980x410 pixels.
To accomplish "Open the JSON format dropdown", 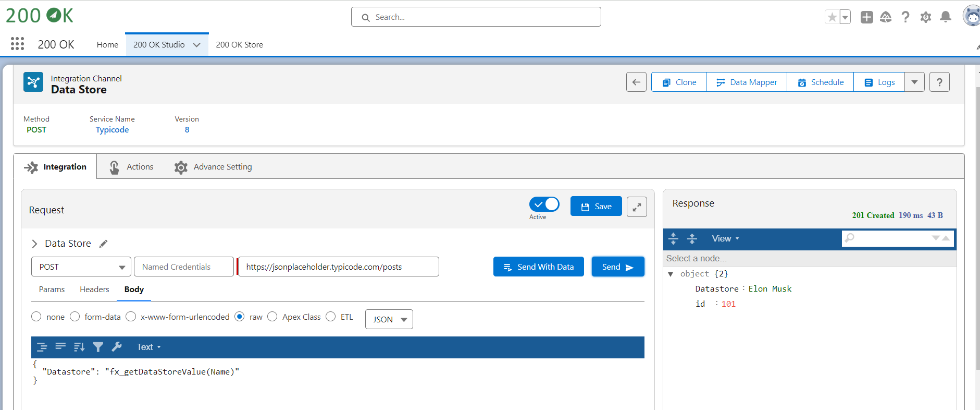I will pyautogui.click(x=389, y=319).
